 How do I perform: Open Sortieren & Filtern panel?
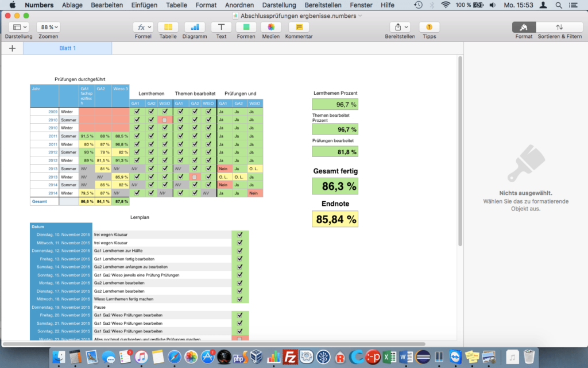(x=559, y=28)
